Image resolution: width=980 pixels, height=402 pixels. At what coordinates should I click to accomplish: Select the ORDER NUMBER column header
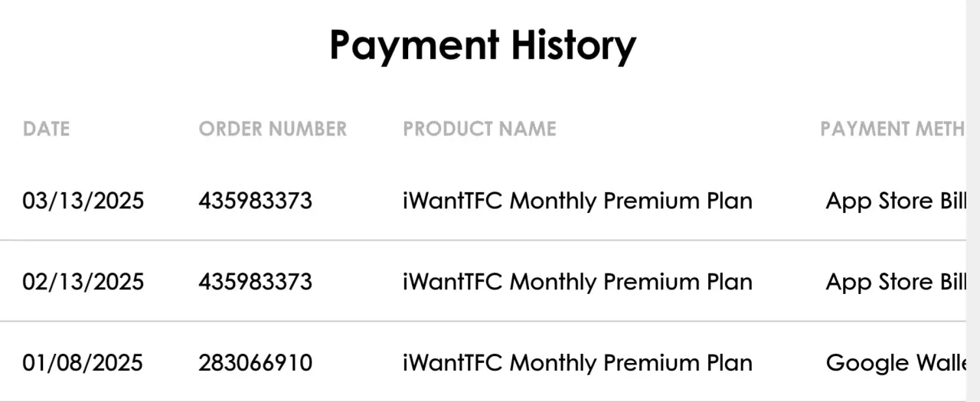click(x=273, y=129)
